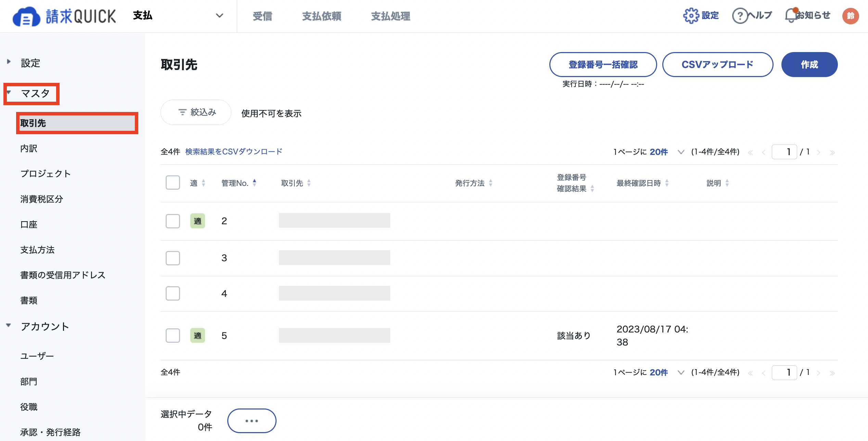Viewport: 868px width, 441px height.
Task: Go to last page in bottom pagination
Action: coord(832,373)
